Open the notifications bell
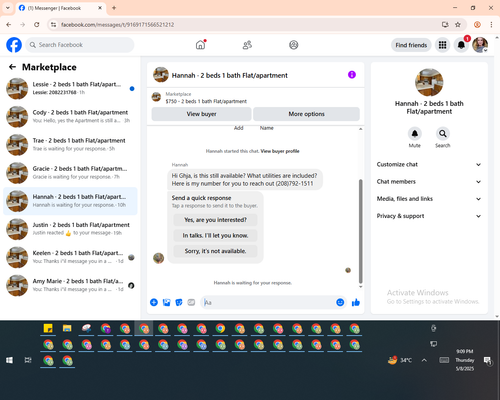The width and height of the screenshot is (500, 400). [461, 45]
